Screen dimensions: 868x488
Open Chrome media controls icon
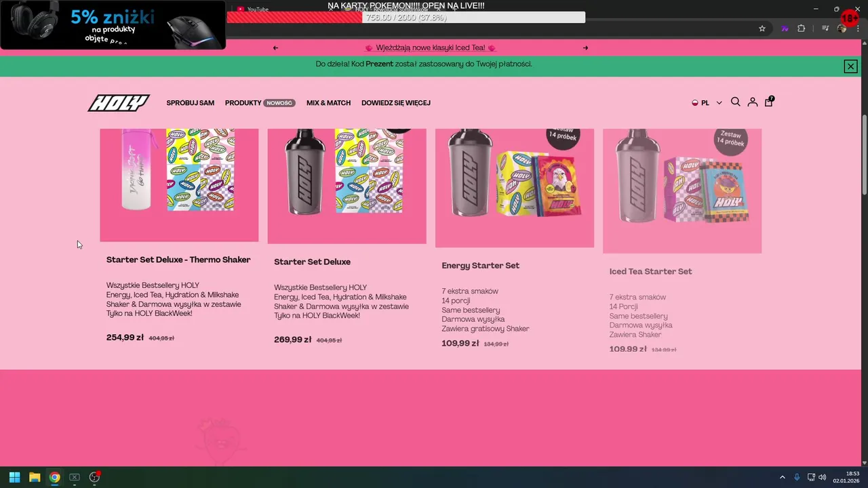coord(825,28)
